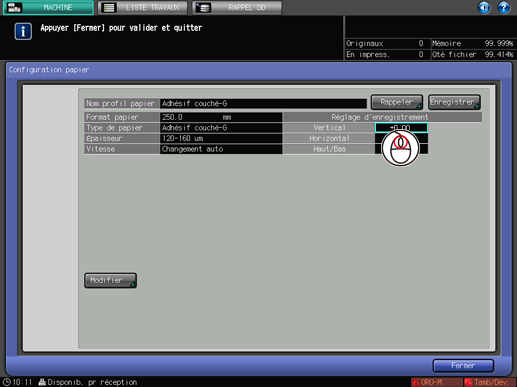Click the Enregistrer button
This screenshot has width=517, height=387.
(x=454, y=102)
